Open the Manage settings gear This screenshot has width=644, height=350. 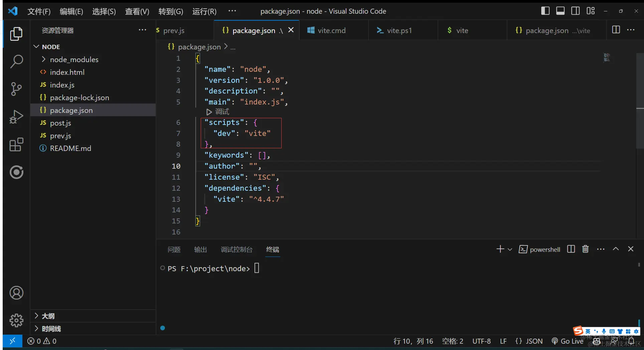click(x=16, y=321)
